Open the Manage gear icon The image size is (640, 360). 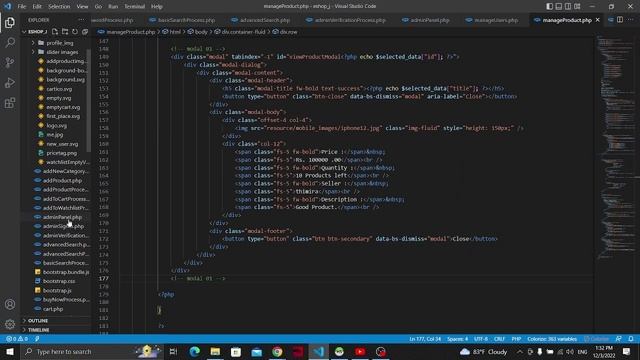10,324
